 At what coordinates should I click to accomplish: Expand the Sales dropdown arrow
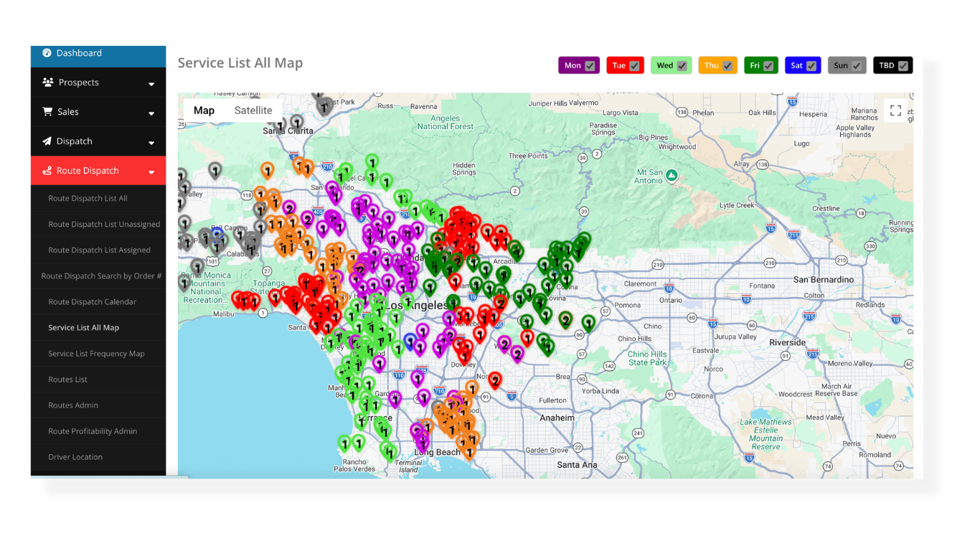(151, 113)
